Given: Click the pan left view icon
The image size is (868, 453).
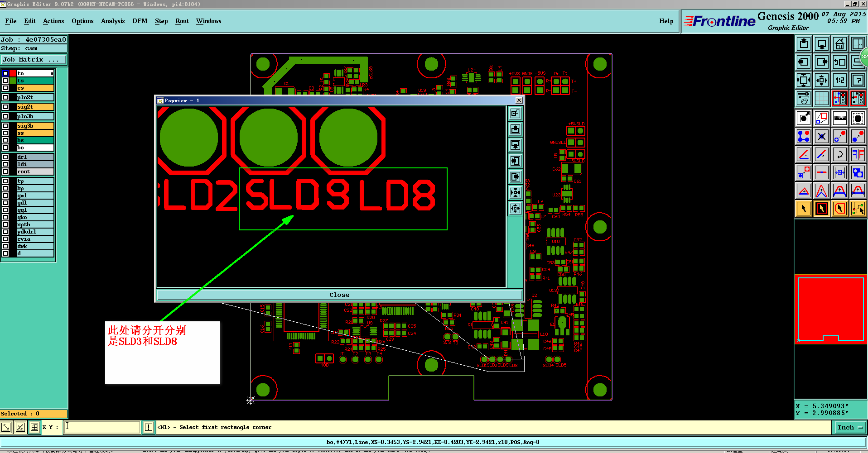Looking at the screenshot, I should coord(804,62).
